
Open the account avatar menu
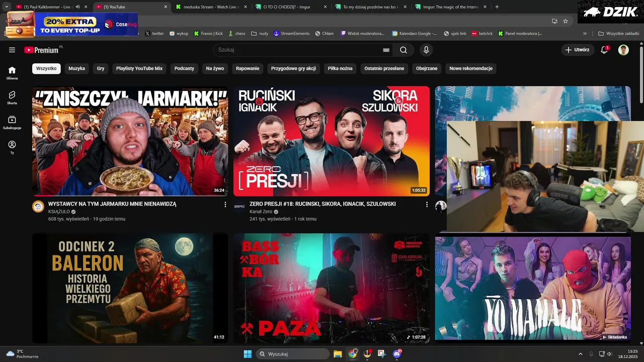[623, 50]
